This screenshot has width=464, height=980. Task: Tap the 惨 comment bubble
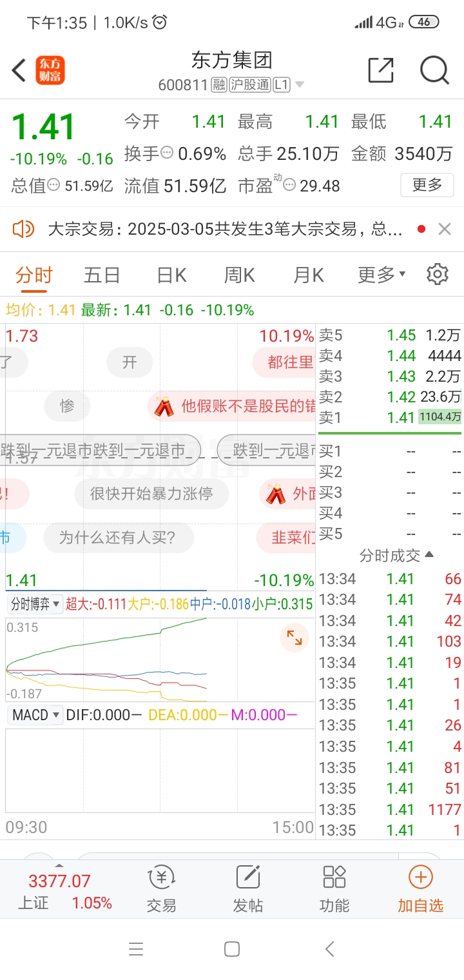point(67,406)
